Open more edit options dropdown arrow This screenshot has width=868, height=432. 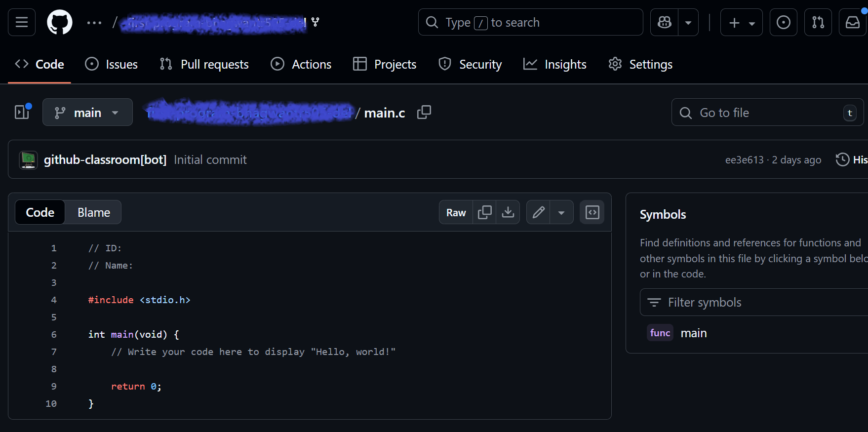click(x=561, y=212)
